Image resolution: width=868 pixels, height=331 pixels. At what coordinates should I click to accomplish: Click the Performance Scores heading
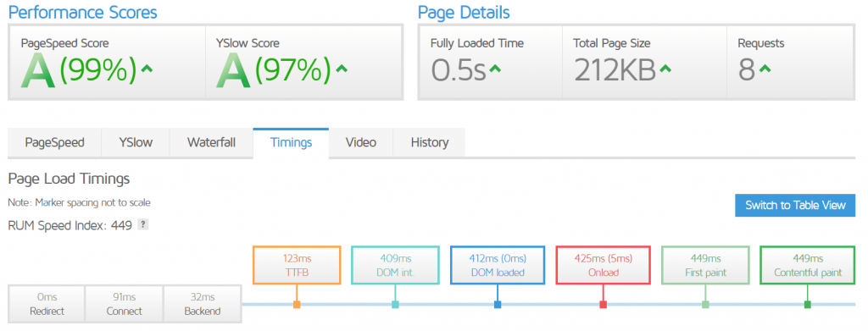coord(82,12)
